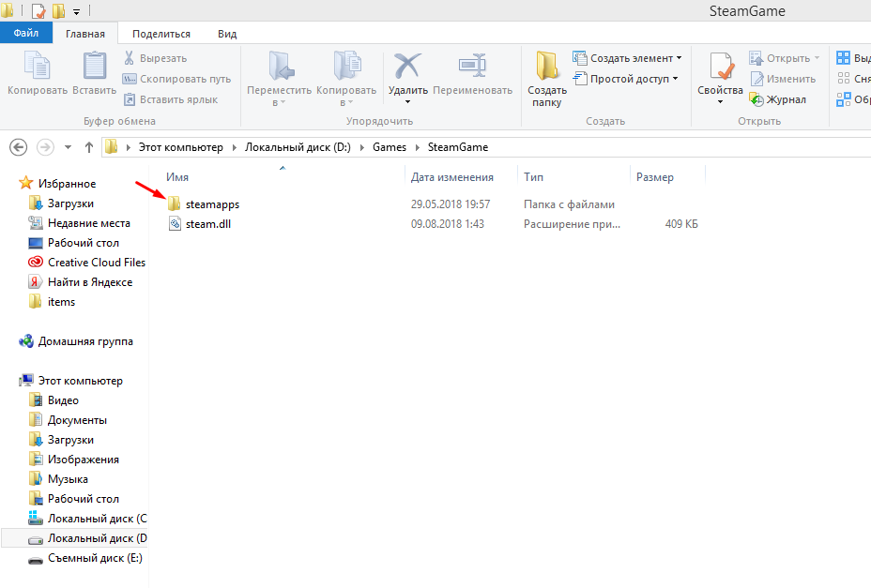Click the Копировать (Copy) clipboard icon
871x588 pixels.
[x=38, y=66]
